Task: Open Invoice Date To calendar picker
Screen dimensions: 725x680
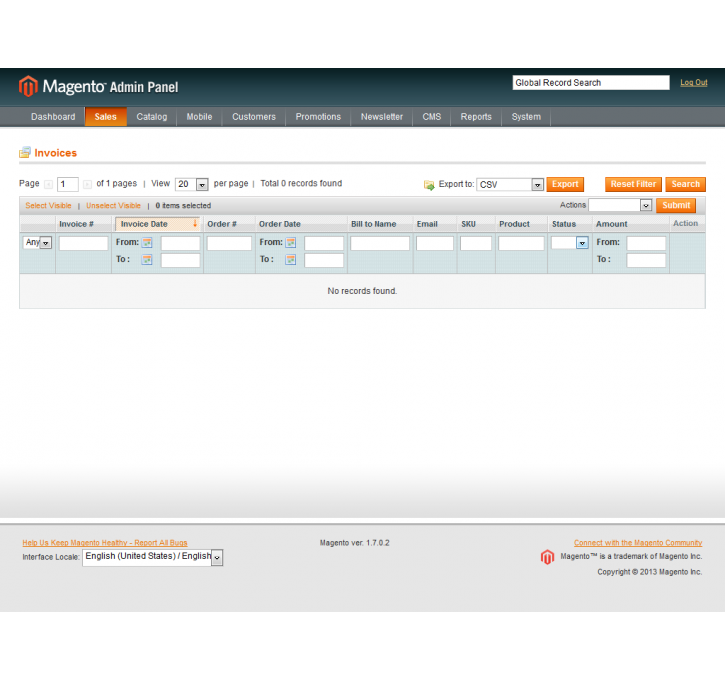Action: (147, 260)
